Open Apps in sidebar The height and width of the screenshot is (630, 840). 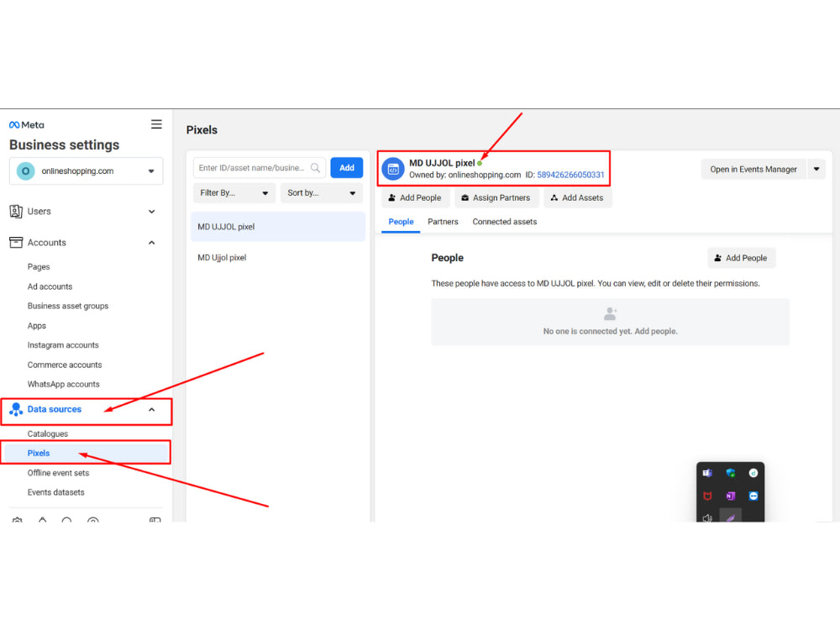coord(36,326)
